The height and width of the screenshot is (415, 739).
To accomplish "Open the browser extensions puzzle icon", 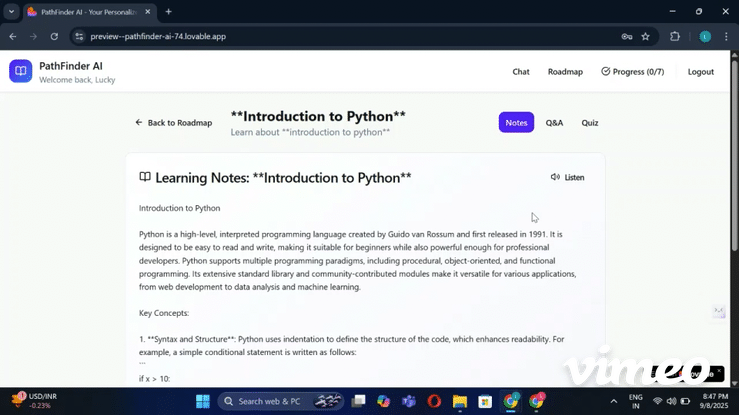I will click(675, 36).
